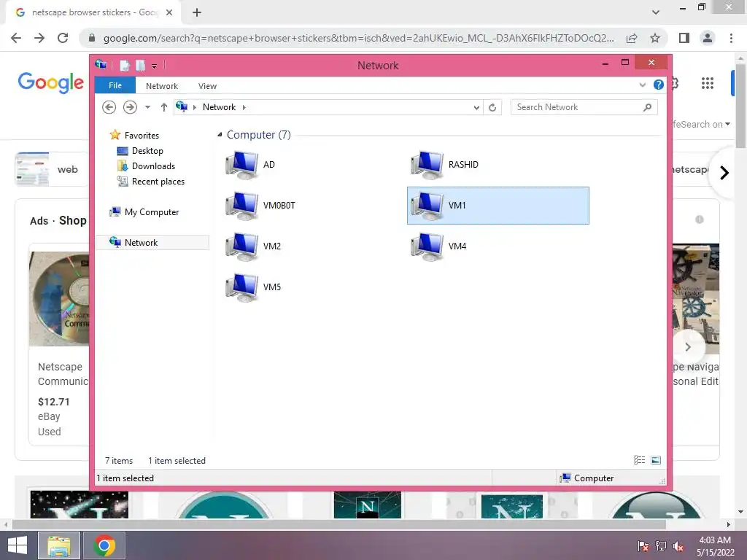Open the Customize Quick Access Toolbar dropdown

tap(155, 66)
